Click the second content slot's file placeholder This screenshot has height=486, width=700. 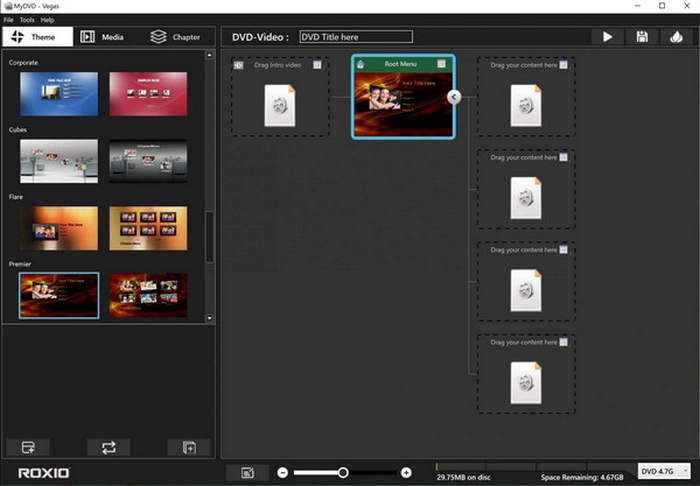(526, 198)
